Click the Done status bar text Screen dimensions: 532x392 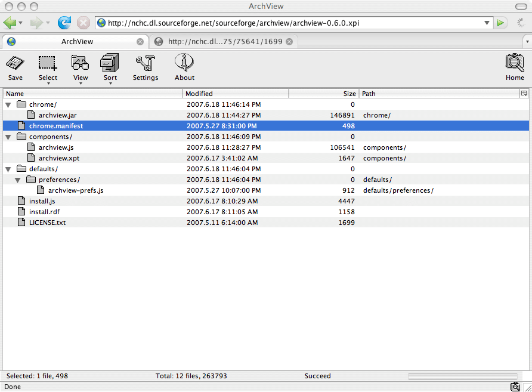click(x=13, y=387)
